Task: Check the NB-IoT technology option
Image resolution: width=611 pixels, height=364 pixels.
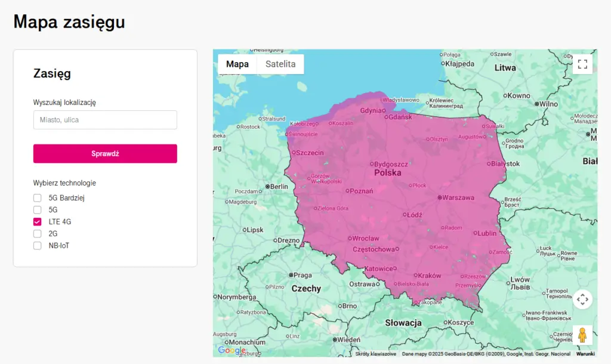Action: pos(38,246)
